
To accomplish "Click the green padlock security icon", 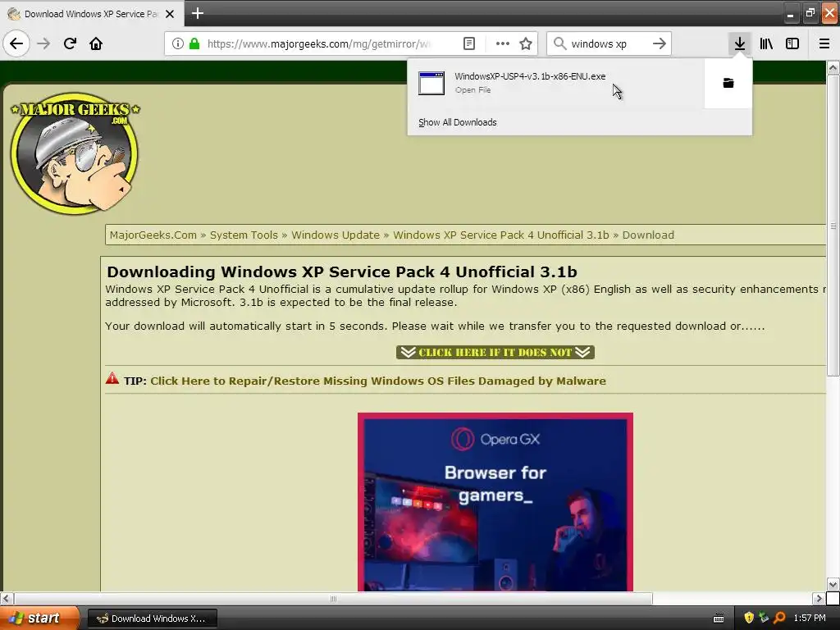I will (194, 44).
